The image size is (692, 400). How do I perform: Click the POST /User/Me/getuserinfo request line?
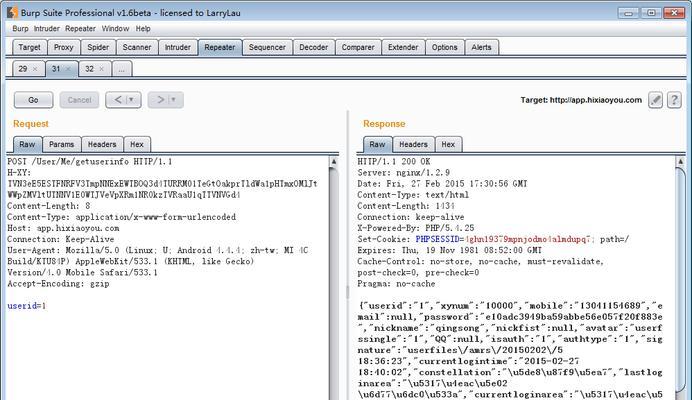point(90,162)
